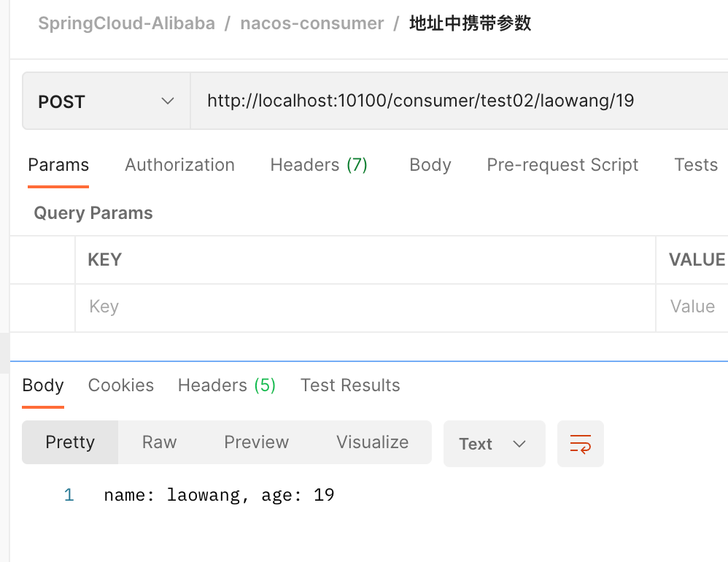Viewport: 728px width, 562px height.
Task: Open the POST method dropdown
Action: [x=107, y=101]
